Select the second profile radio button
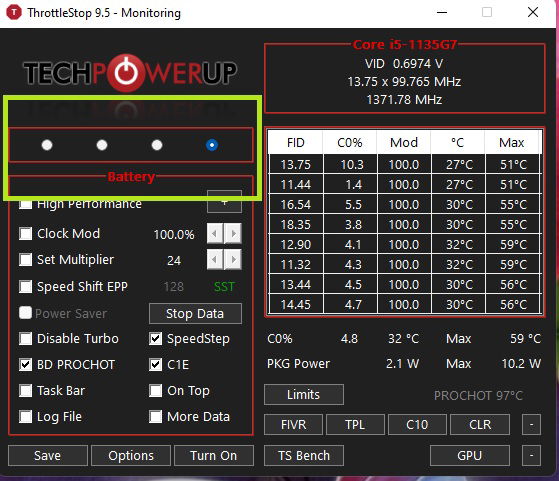Image resolution: width=559 pixels, height=481 pixels. point(102,145)
